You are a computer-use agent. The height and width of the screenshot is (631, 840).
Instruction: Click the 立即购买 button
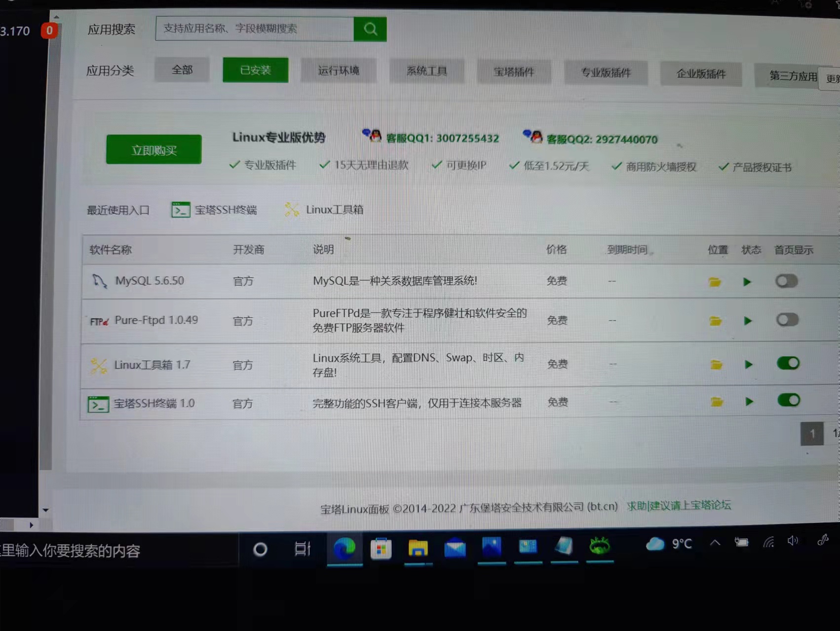(154, 149)
